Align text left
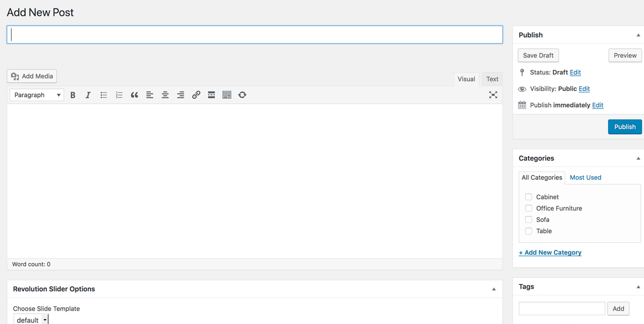 click(150, 95)
